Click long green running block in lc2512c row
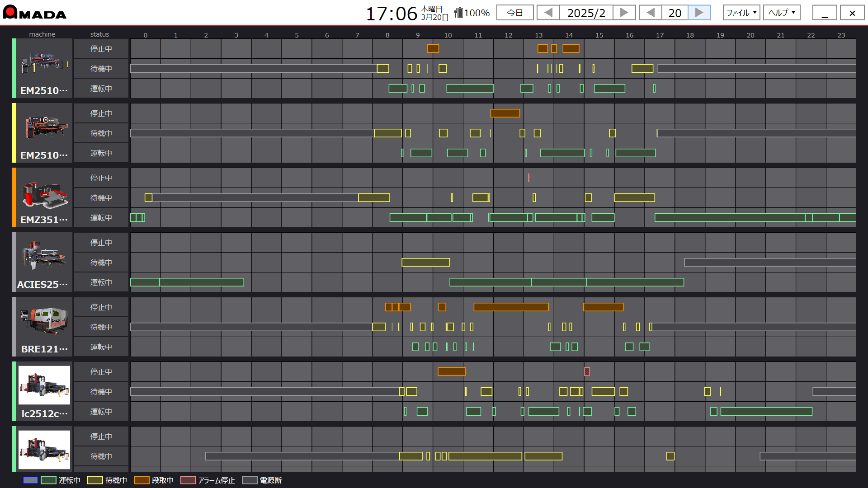 click(766, 411)
